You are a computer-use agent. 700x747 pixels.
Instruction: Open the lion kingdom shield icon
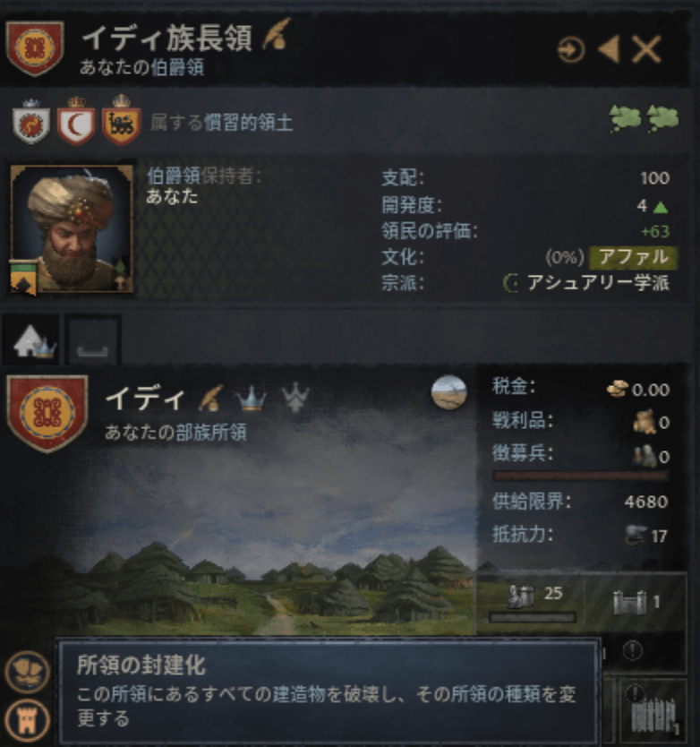(122, 121)
